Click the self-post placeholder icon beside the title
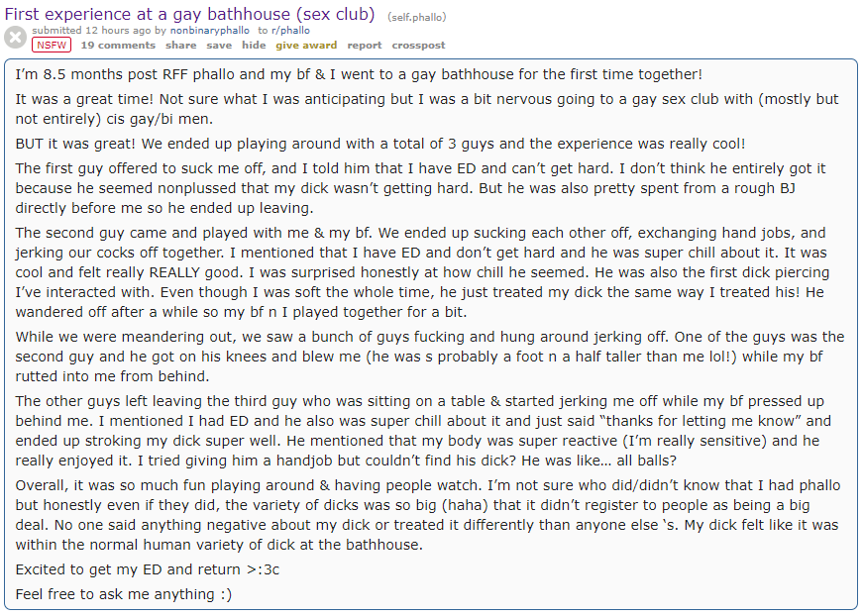The height and width of the screenshot is (616, 863). [15, 38]
